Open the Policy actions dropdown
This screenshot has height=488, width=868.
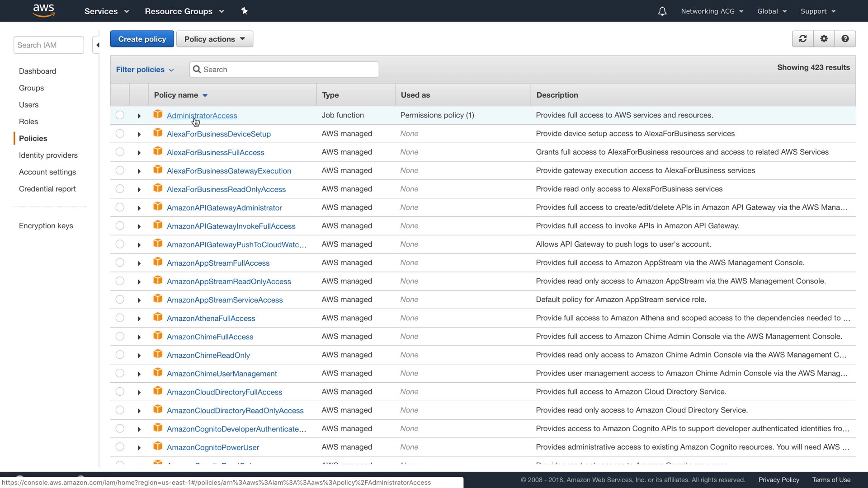click(x=215, y=39)
